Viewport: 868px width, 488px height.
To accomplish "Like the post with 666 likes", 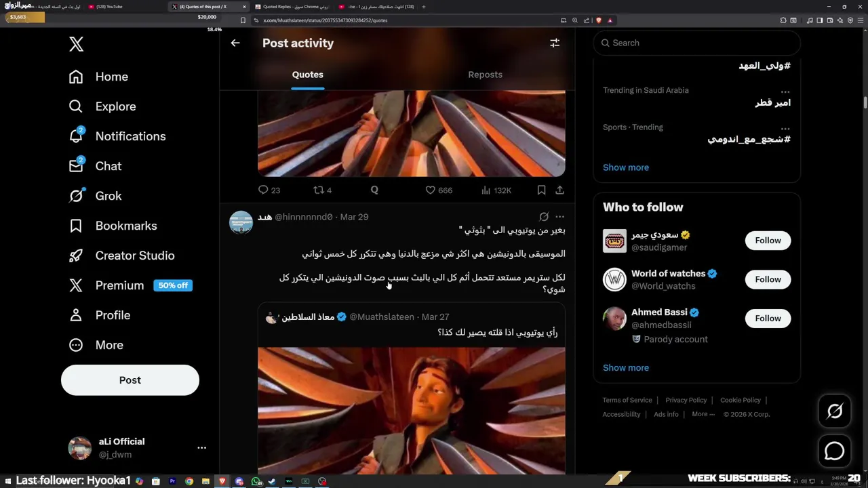I will (438, 190).
